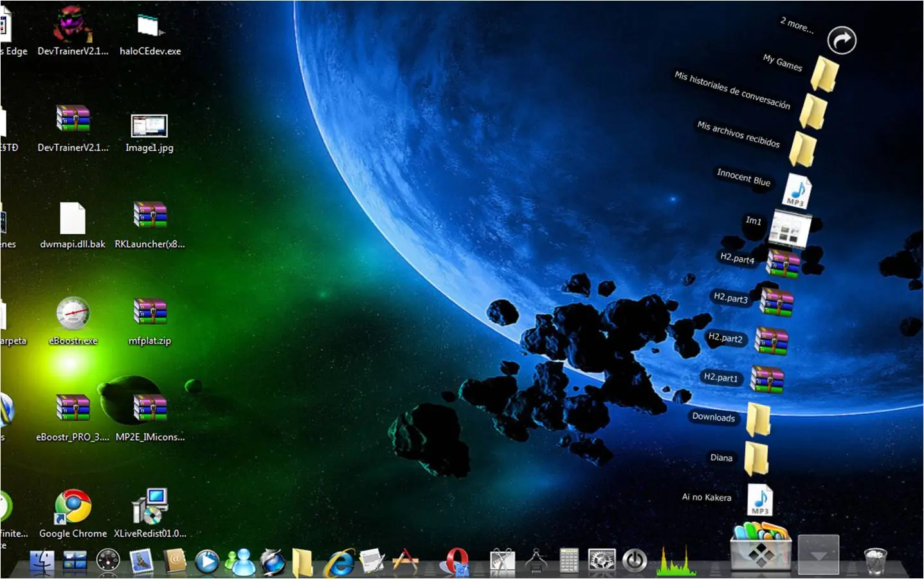This screenshot has width=924, height=579.
Task: Click the 'Google Chrome' label text
Action: [73, 533]
